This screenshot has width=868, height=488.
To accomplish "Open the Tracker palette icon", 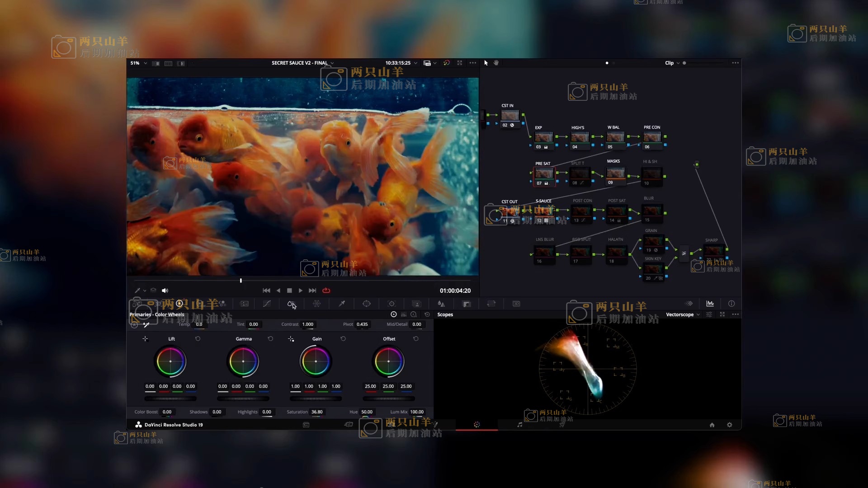I will [392, 304].
